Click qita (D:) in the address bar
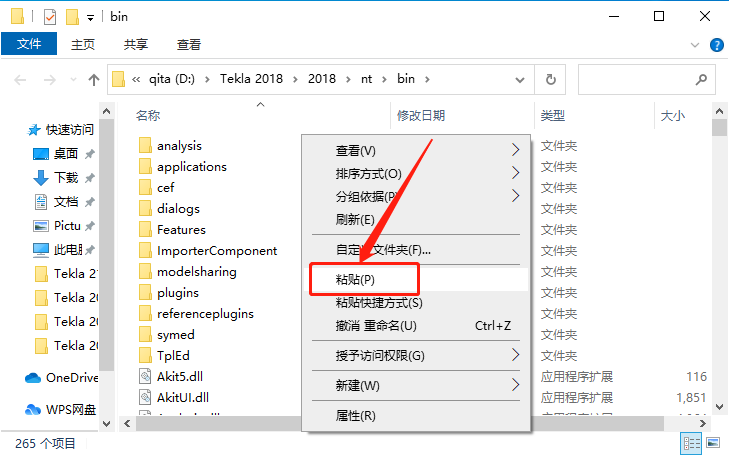Image resolution: width=729 pixels, height=455 pixels. coord(172,79)
